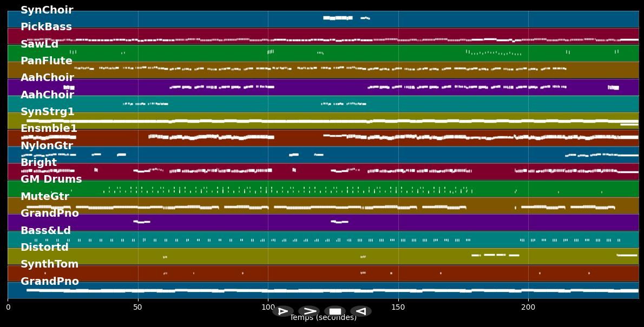The height and width of the screenshot is (327, 644).
Task: Click the SawLd track name
Action: click(39, 44)
